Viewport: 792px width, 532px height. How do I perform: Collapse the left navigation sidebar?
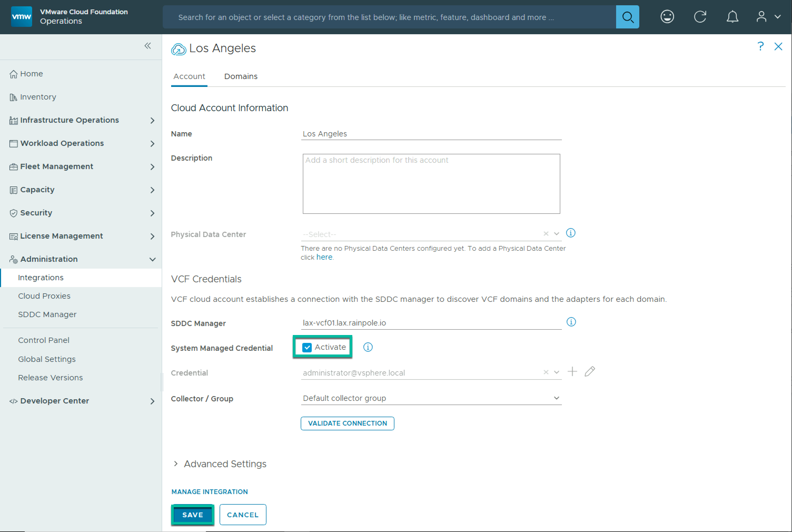click(147, 46)
